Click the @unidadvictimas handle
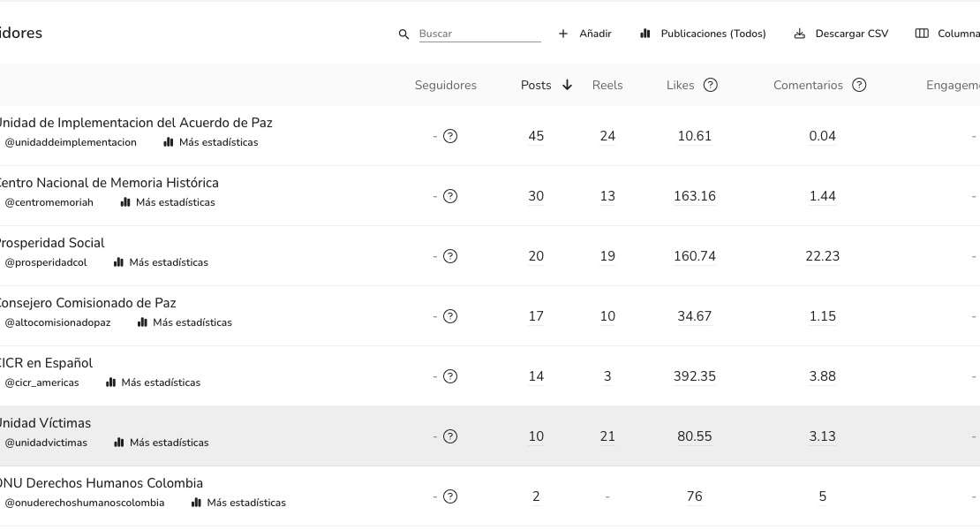 click(x=46, y=443)
